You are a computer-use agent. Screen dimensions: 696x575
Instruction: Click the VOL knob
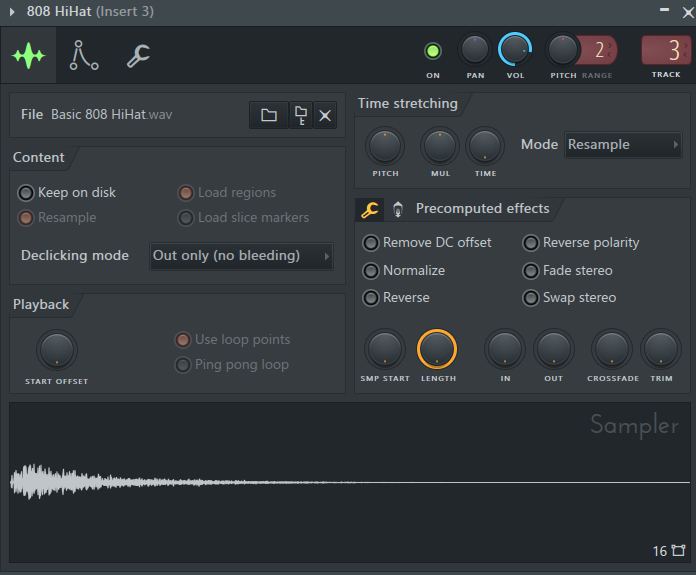pyautogui.click(x=515, y=49)
